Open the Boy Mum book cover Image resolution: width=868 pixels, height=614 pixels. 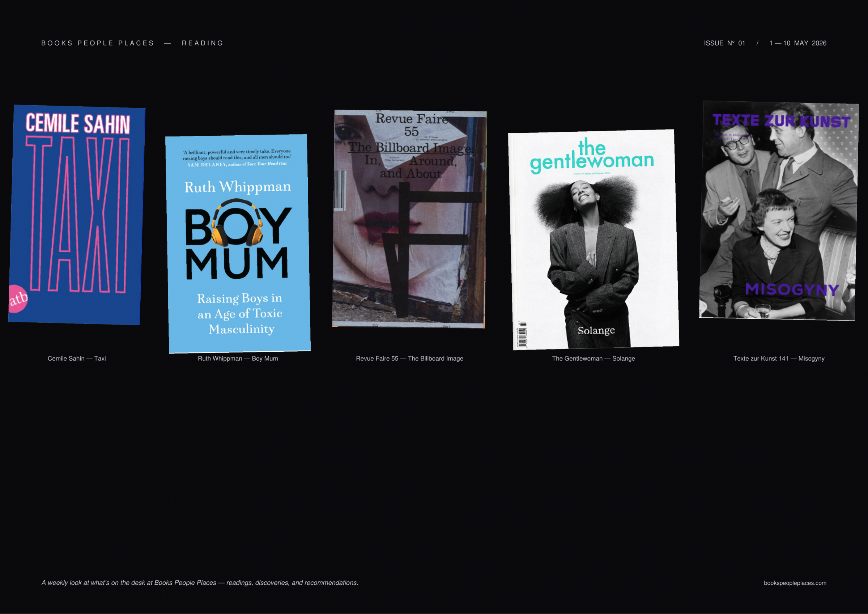click(x=238, y=244)
